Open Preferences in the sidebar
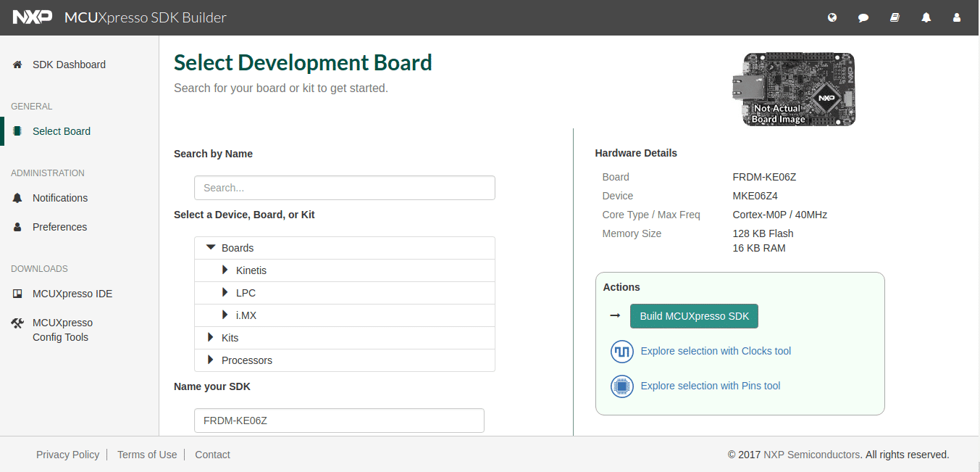Screen dimensions: 980x472 coord(59,227)
